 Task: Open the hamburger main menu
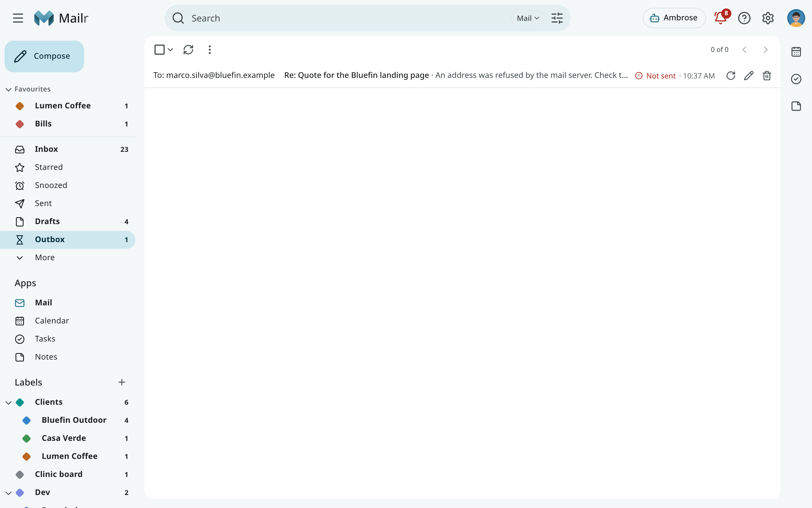[x=18, y=18]
